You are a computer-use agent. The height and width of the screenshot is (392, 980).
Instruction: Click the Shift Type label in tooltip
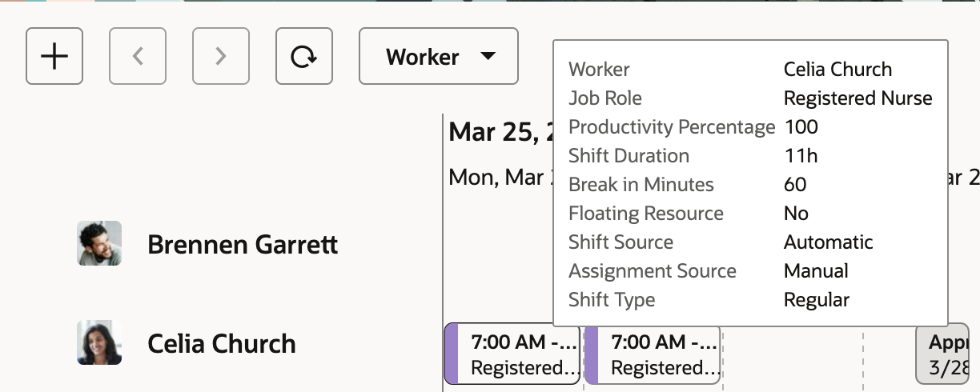tap(612, 300)
